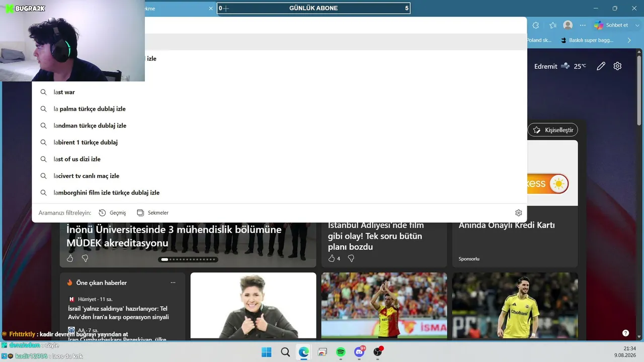Dislike the İstanbul Adliyesi news story
Viewport: 644px width, 362px height.
click(351, 258)
